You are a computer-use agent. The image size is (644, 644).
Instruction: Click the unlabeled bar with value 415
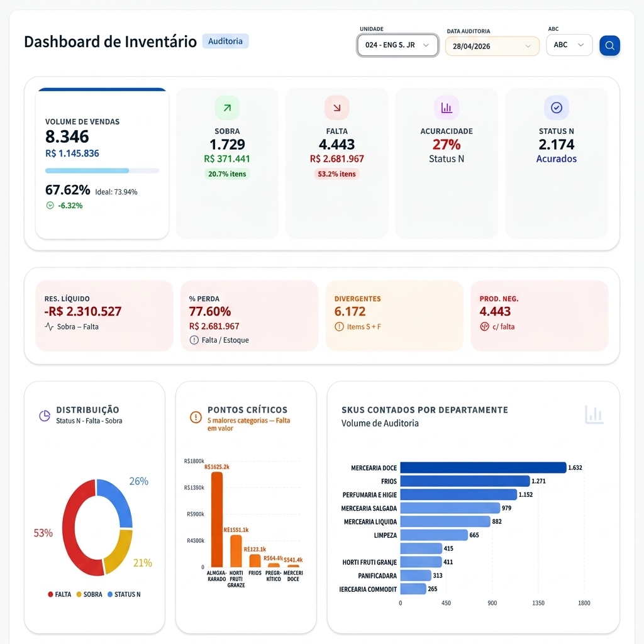pyautogui.click(x=421, y=548)
